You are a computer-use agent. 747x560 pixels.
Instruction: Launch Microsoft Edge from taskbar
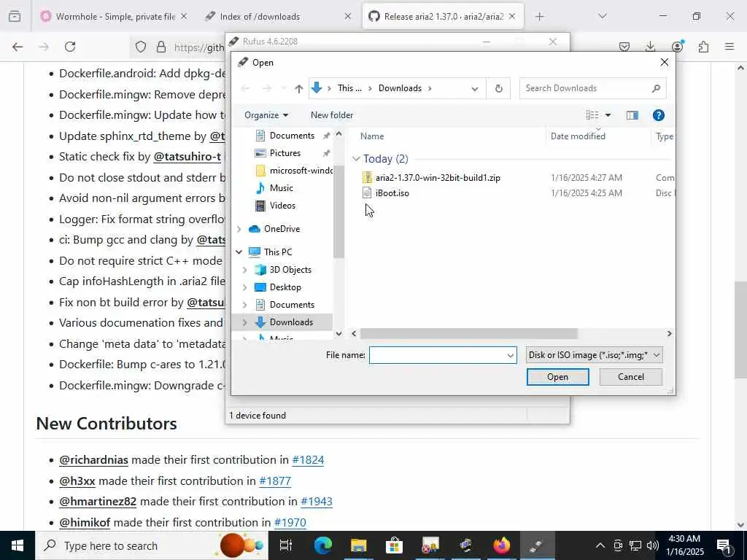pyautogui.click(x=322, y=545)
